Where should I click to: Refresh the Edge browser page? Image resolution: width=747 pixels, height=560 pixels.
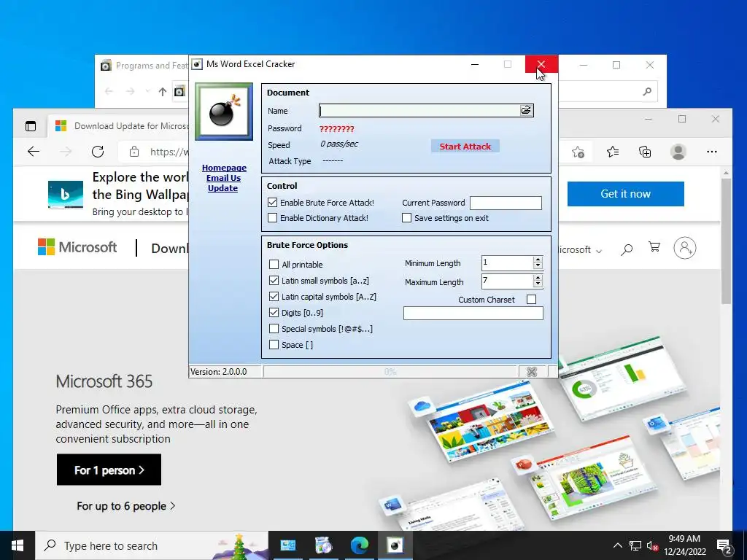(98, 152)
